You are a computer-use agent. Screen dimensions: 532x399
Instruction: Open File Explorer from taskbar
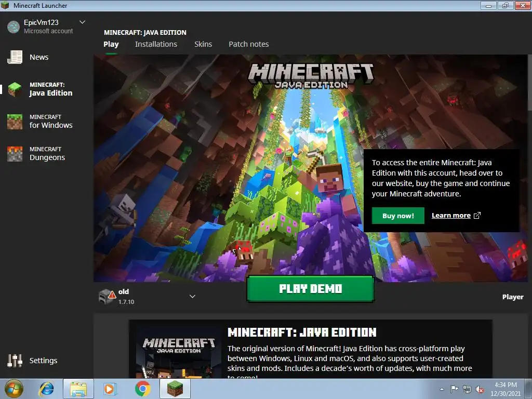(x=78, y=389)
